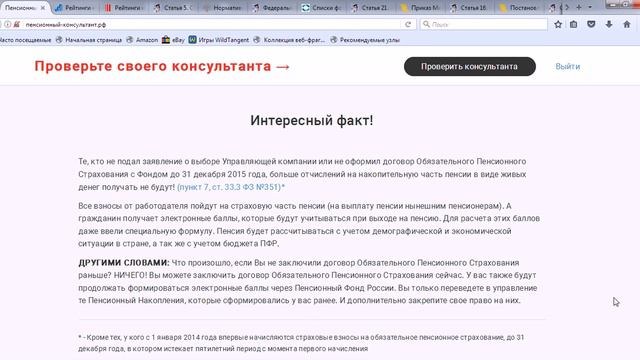Open the eBay bookmark
The image size is (640, 360).
pos(173,40)
